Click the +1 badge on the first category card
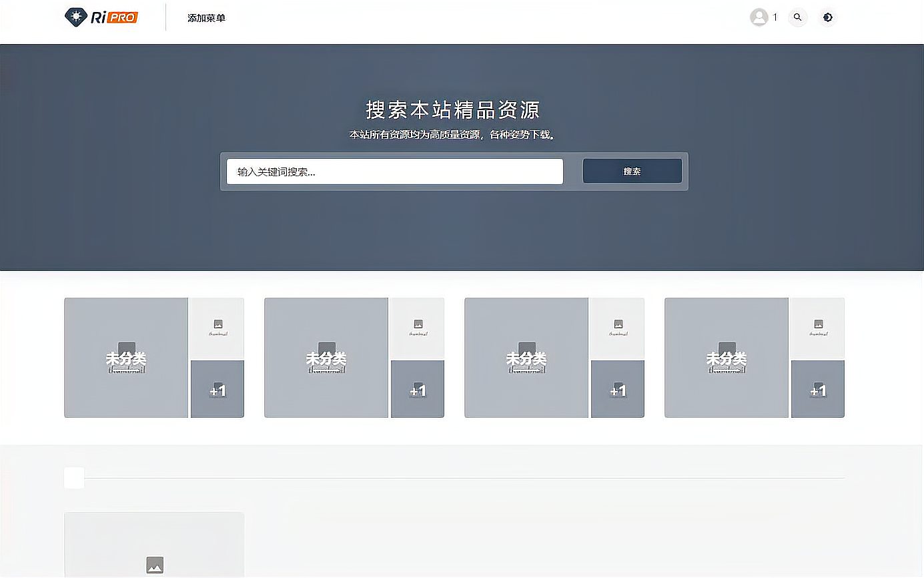 217,389
